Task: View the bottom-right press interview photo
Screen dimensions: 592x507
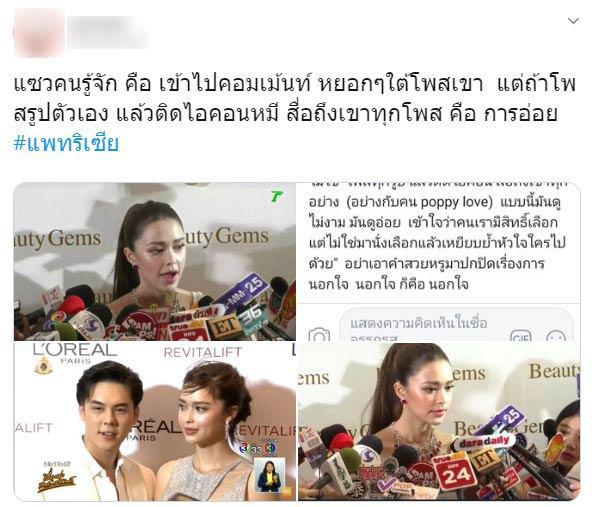Action: (x=439, y=421)
